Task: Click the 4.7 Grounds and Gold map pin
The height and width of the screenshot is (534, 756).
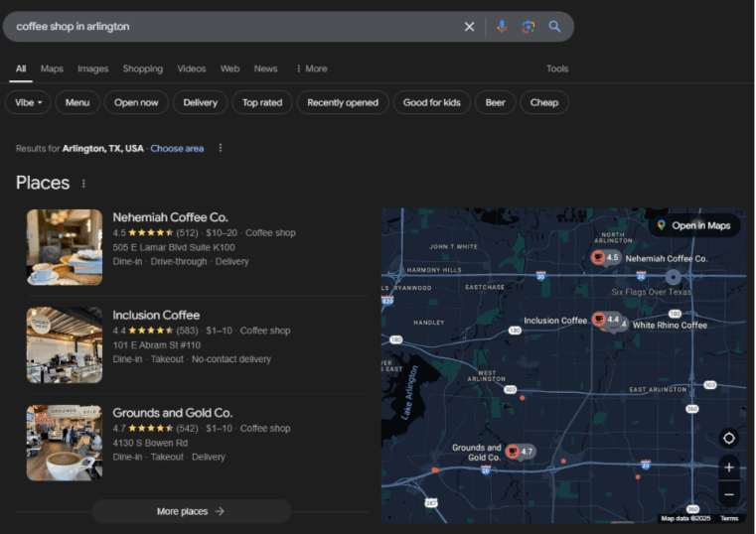Action: coord(521,452)
